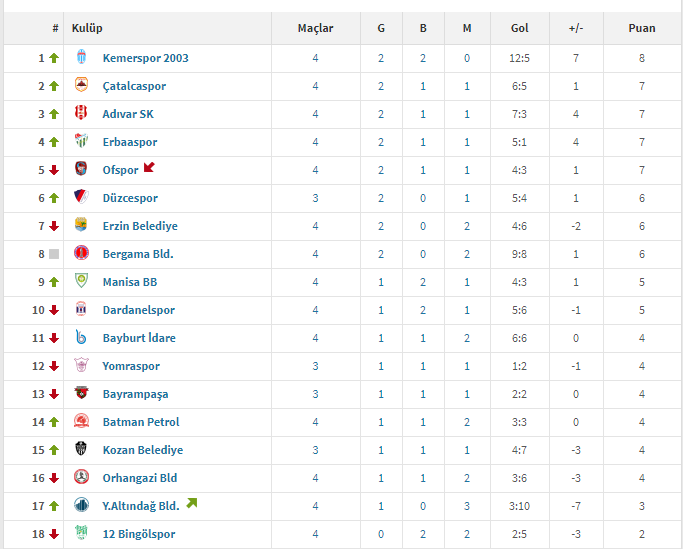
Task: Open the Batman Petrol team link
Action: (141, 422)
